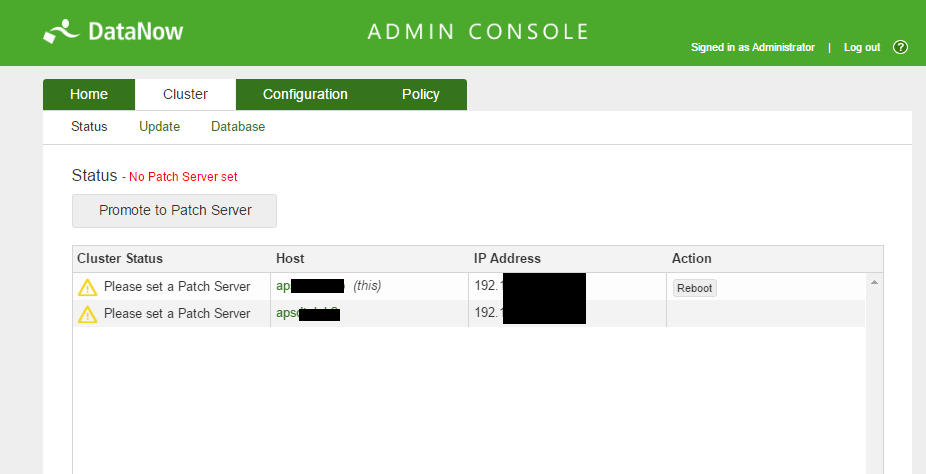The image size is (926, 474).
Task: Click the ADMIN CONSOLE title
Action: (x=478, y=32)
